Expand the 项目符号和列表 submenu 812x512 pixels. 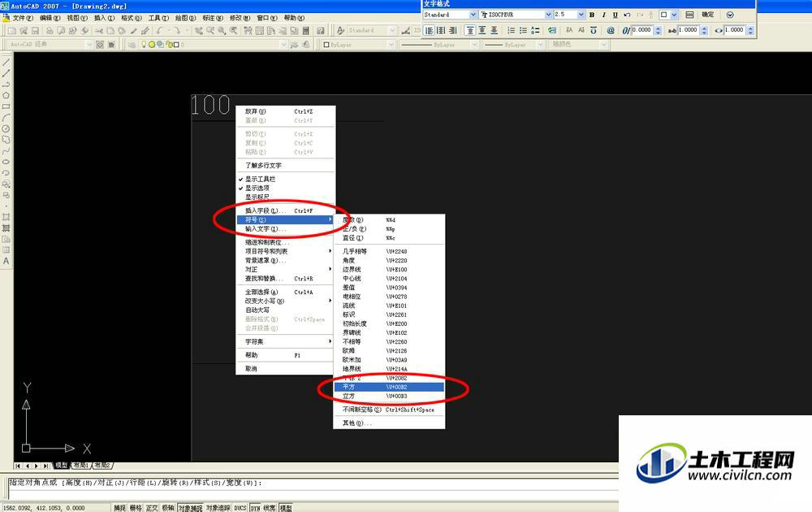[x=285, y=251]
